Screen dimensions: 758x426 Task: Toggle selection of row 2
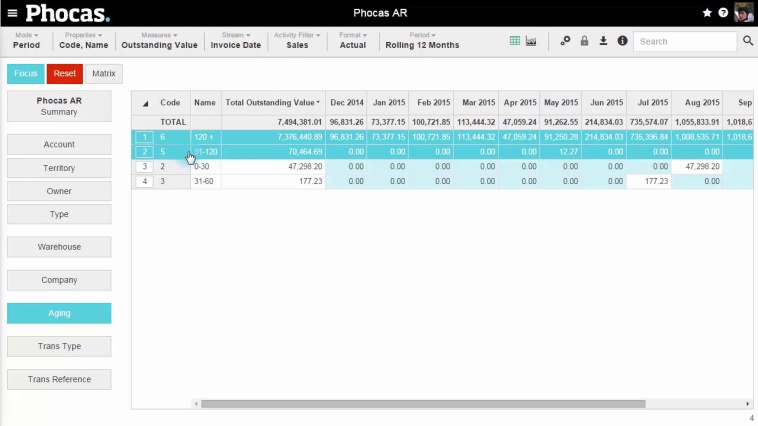tap(145, 152)
